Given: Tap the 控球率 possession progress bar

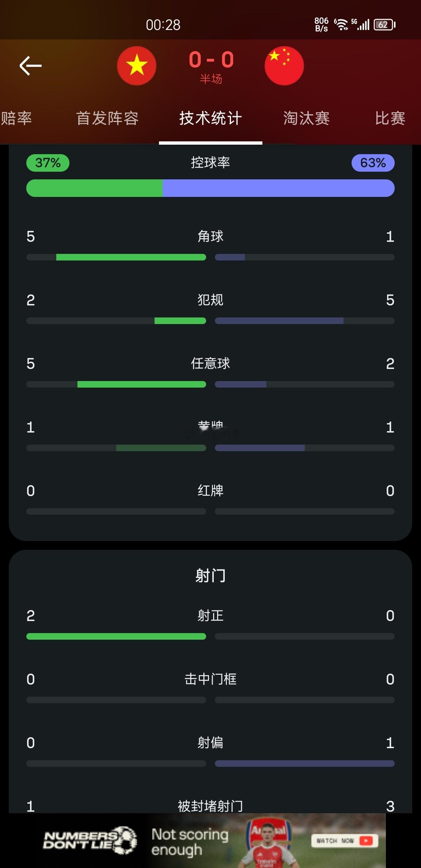Looking at the screenshot, I should click(x=210, y=188).
